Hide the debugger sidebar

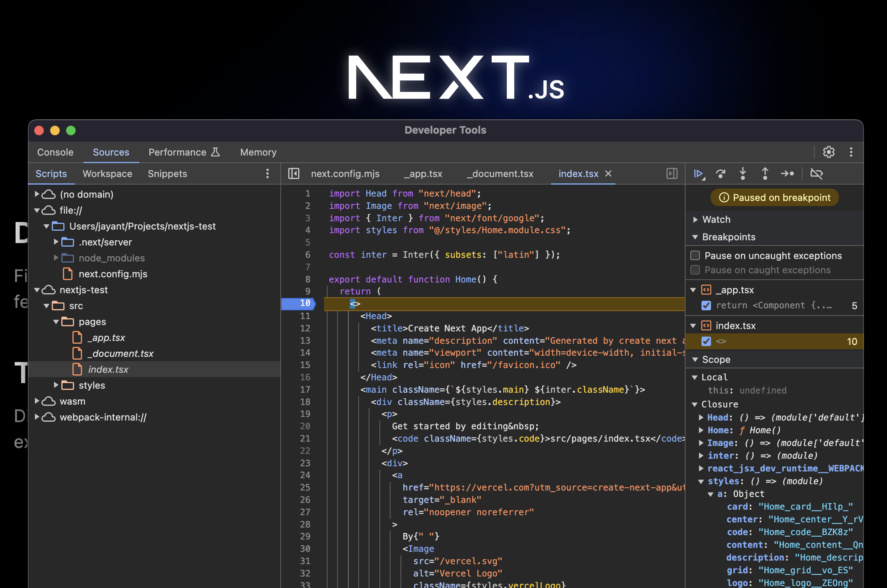(672, 174)
